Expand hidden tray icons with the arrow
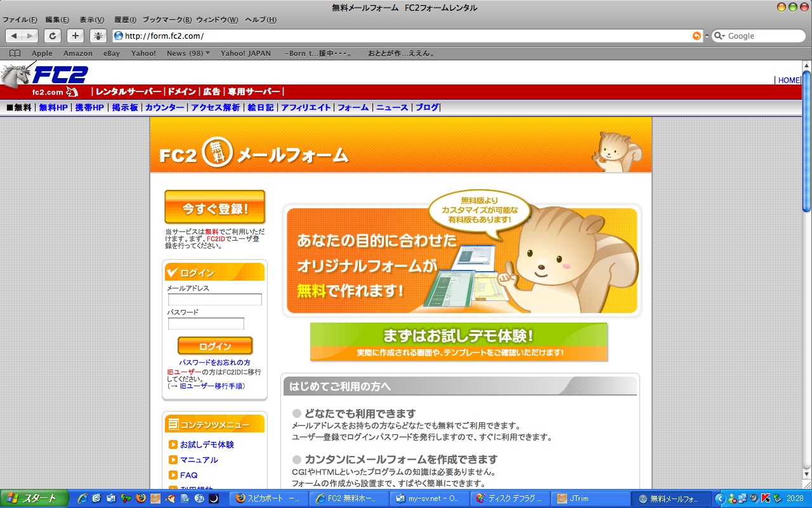812x508 pixels. pos(720,498)
